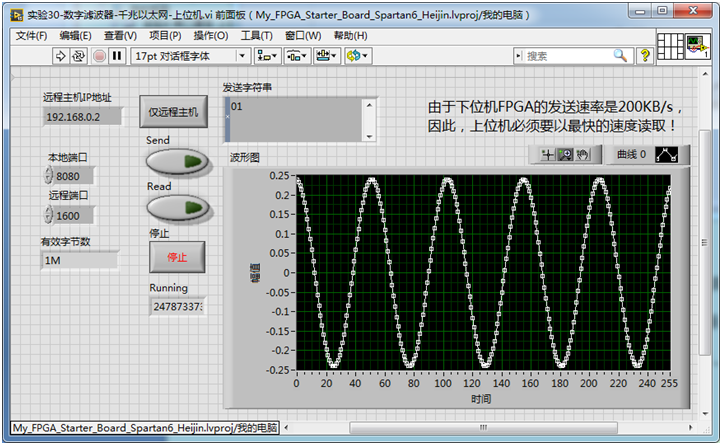Click the horizontal scrollbar right arrow

tap(690, 427)
